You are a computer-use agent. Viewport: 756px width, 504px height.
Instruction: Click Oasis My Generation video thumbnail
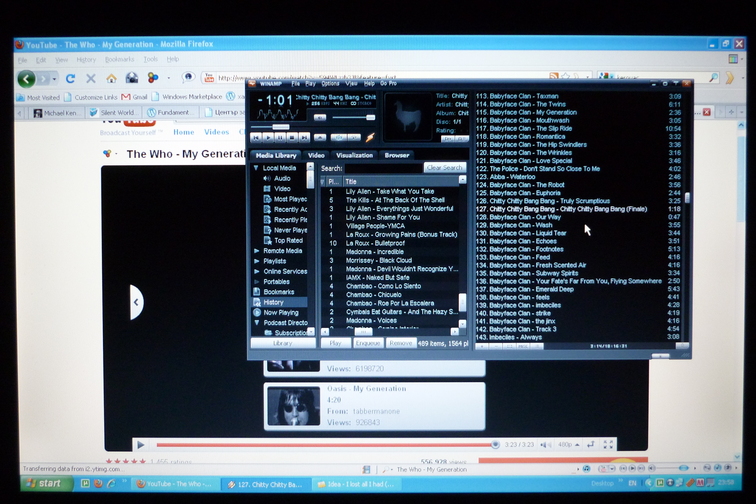point(294,406)
